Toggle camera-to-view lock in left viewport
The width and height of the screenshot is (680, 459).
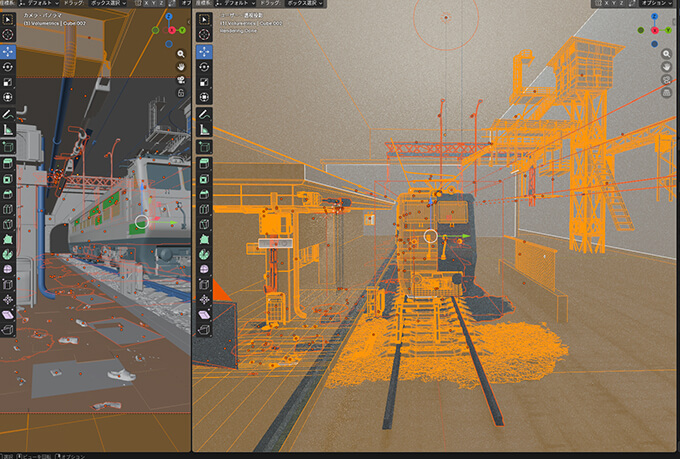(x=181, y=95)
